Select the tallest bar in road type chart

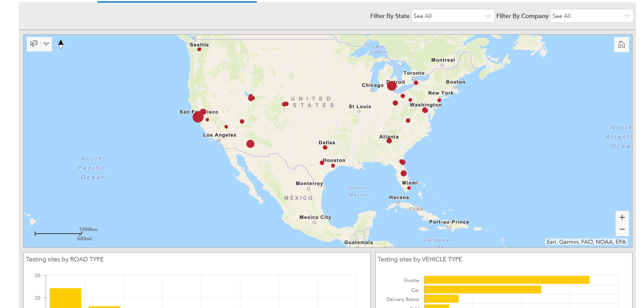coord(65,298)
